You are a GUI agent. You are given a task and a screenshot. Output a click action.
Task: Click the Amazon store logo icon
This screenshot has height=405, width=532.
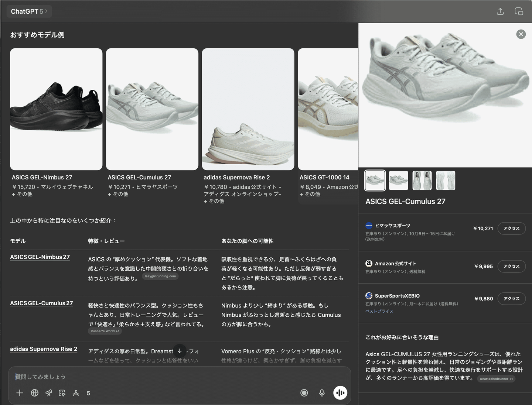369,264
